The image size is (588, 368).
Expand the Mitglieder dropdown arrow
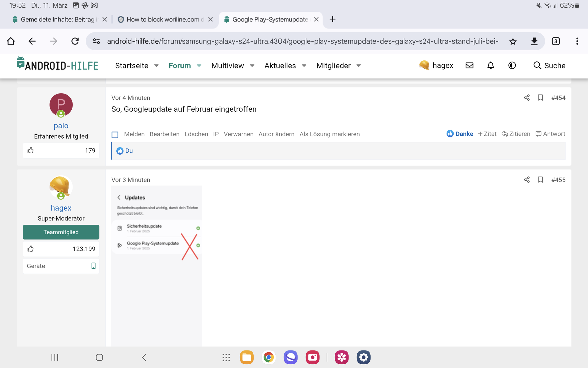(359, 66)
